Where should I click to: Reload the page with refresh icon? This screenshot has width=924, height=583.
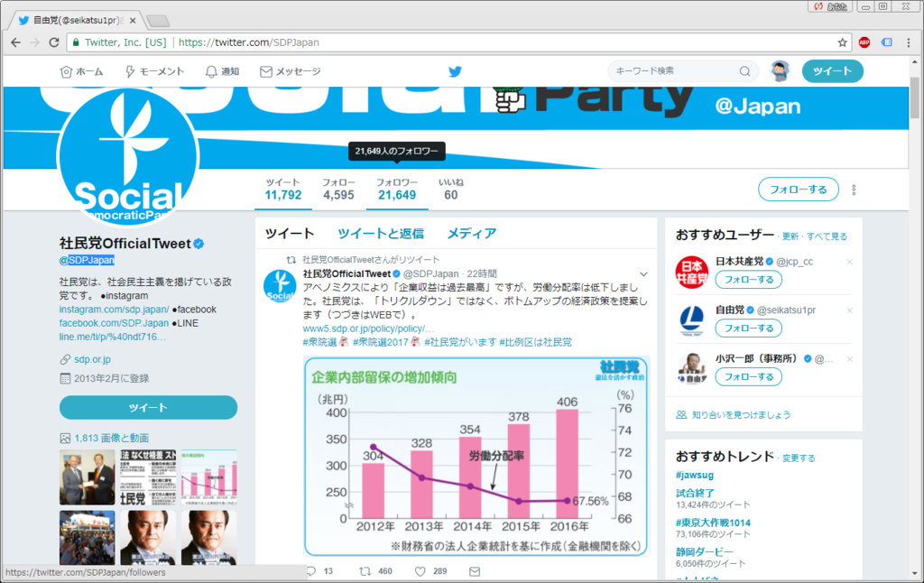click(54, 42)
